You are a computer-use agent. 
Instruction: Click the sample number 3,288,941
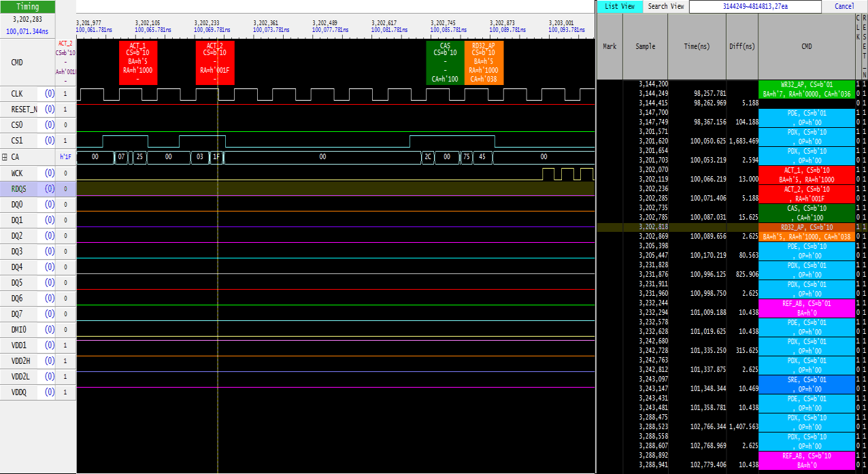tap(653, 464)
